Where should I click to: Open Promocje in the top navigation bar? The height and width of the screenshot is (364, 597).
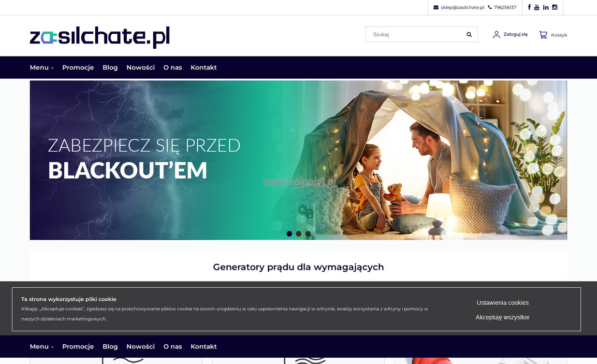(x=78, y=68)
